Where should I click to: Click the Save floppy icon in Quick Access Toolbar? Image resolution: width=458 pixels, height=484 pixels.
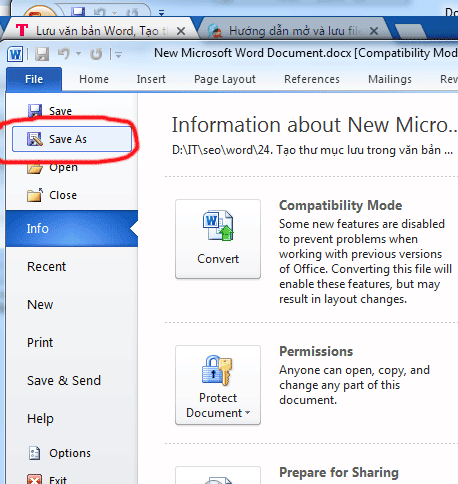click(x=42, y=54)
